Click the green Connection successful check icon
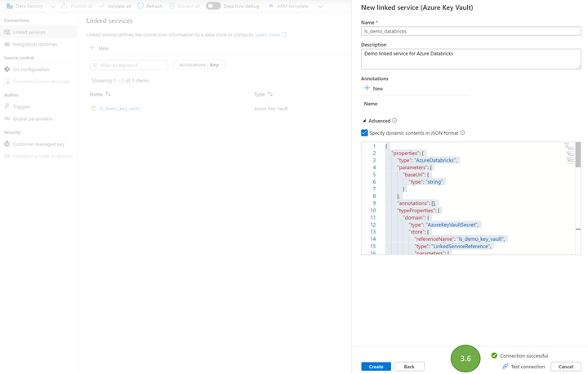 [494, 355]
